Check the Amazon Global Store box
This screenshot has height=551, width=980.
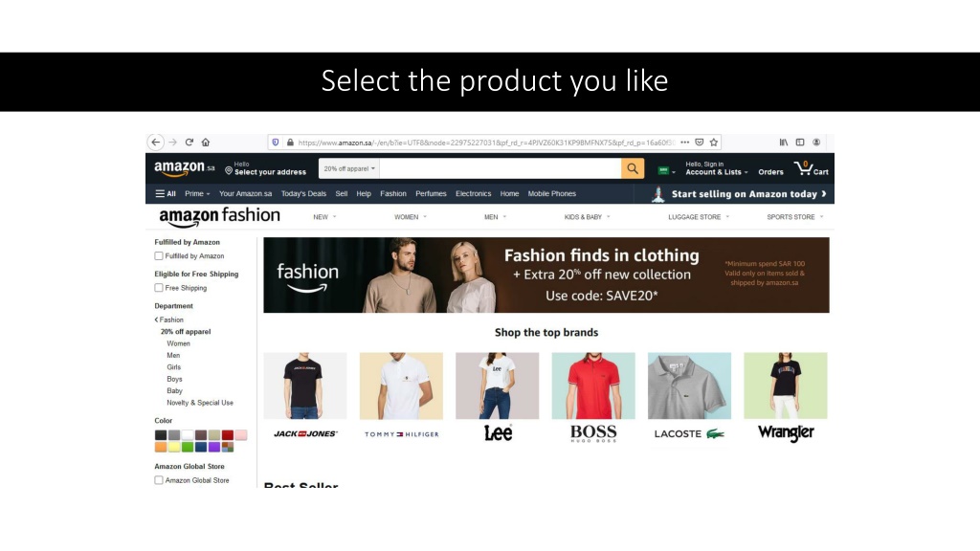coord(159,480)
